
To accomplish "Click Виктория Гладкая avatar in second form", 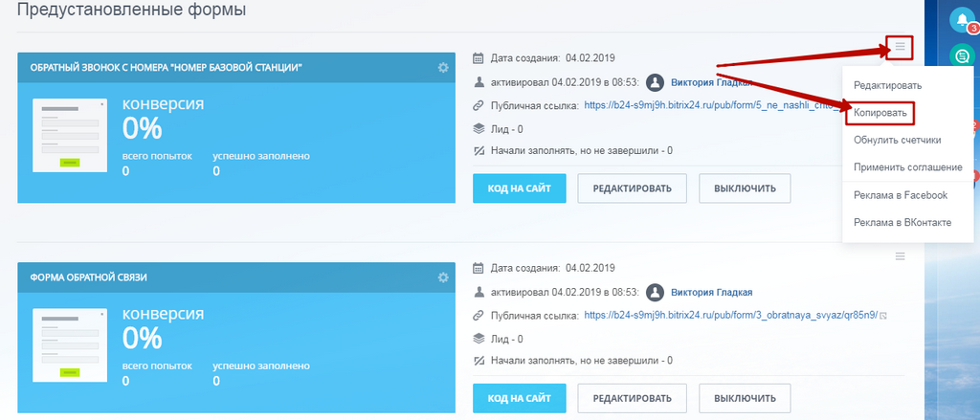I will (x=655, y=292).
